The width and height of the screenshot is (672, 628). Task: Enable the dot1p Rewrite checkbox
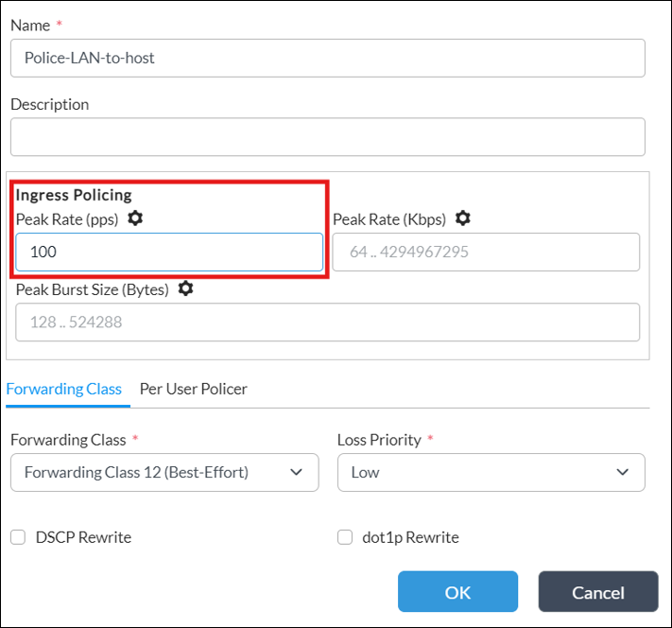(x=345, y=536)
